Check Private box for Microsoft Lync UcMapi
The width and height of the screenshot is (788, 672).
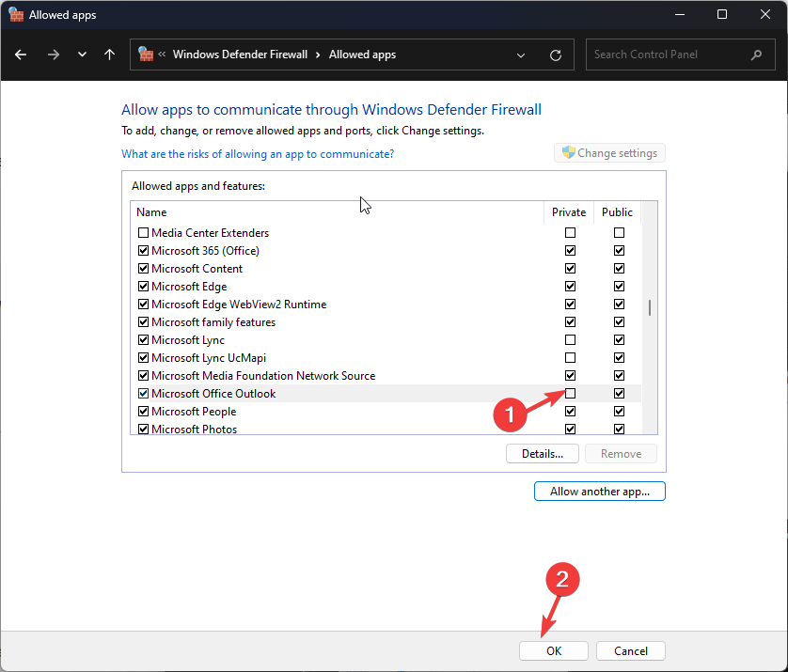[x=570, y=357]
